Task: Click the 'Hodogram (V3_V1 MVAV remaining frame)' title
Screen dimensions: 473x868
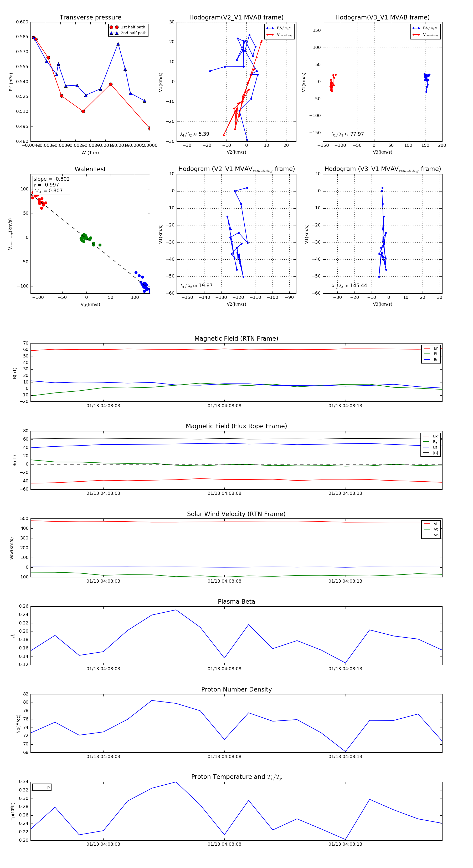Action: pos(382,169)
